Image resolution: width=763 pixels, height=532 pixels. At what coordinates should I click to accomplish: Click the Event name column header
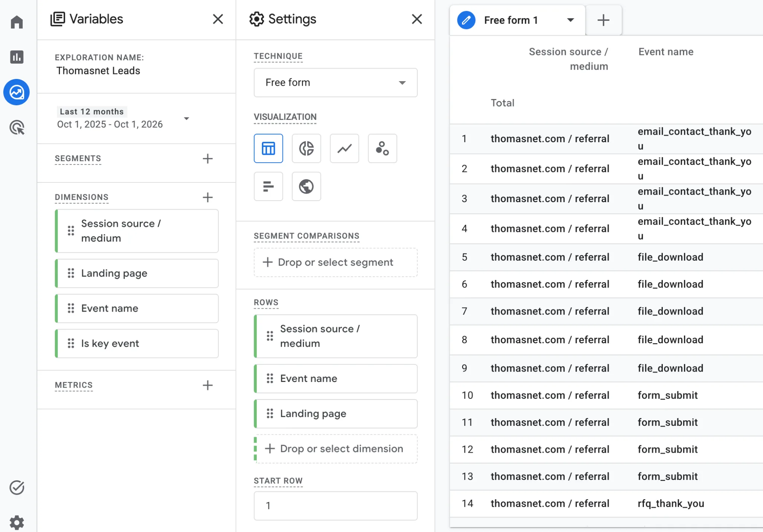[666, 52]
